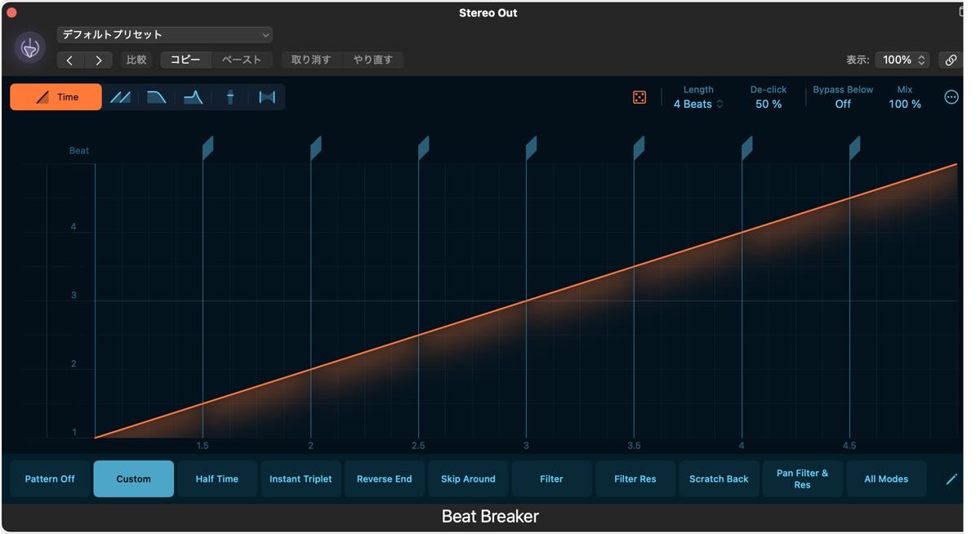Go to previous preset arrow
The width and height of the screenshot is (980, 534).
coord(70,60)
